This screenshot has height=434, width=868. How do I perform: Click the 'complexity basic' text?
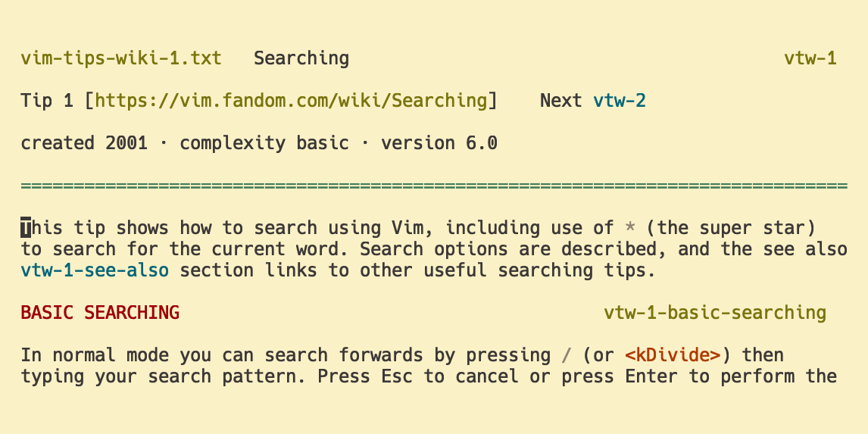pos(264,143)
